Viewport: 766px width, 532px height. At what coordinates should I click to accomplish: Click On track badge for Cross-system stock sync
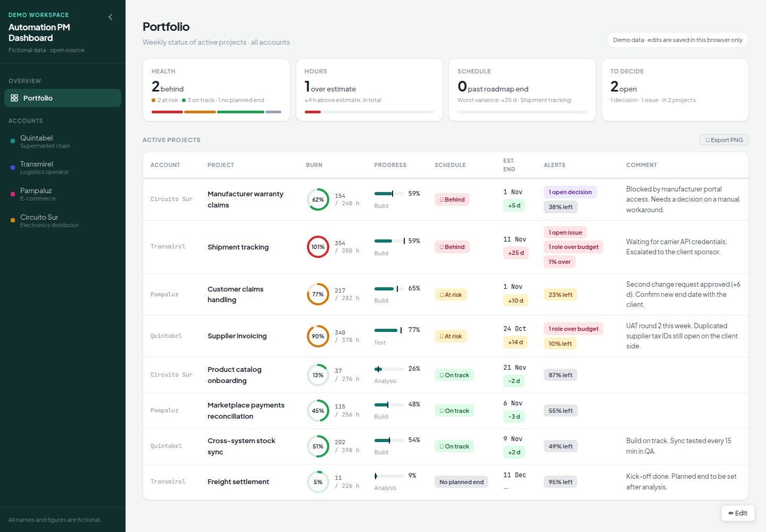[x=454, y=446]
